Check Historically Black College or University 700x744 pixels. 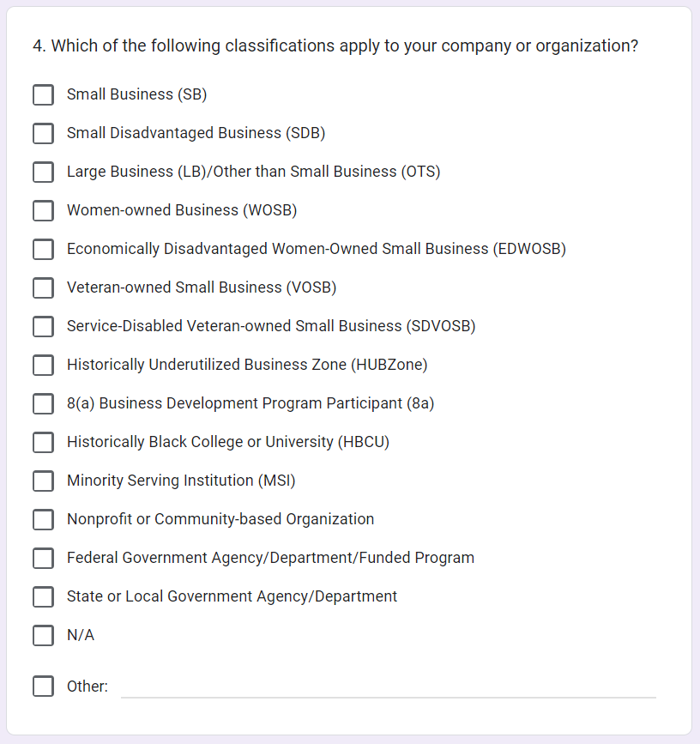pos(43,442)
